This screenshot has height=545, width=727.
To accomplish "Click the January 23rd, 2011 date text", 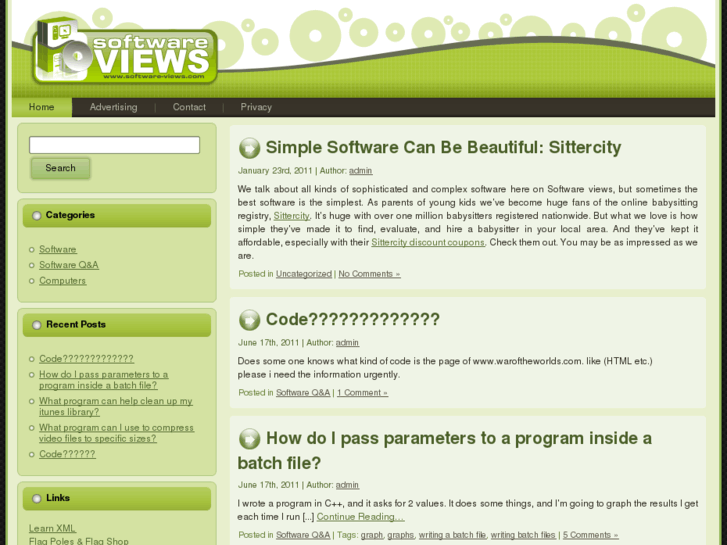I will (275, 171).
